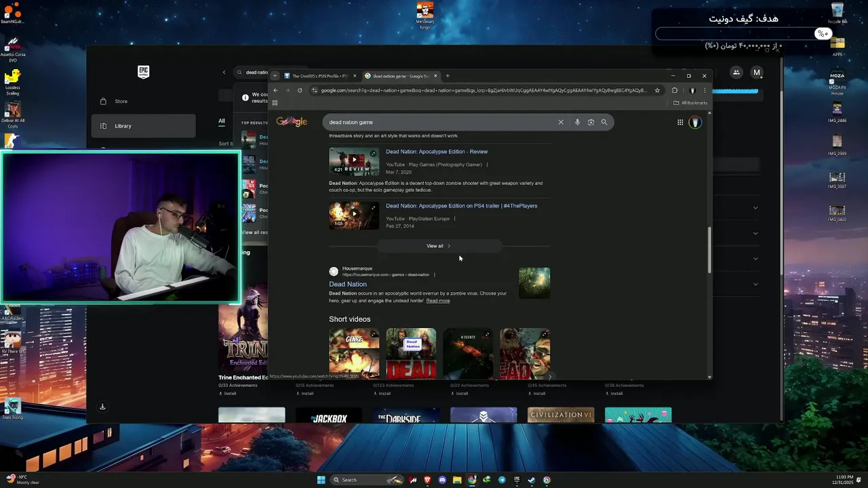The width and height of the screenshot is (868, 488).
Task: Expand the third filter chevron in Epic
Action: [755, 258]
